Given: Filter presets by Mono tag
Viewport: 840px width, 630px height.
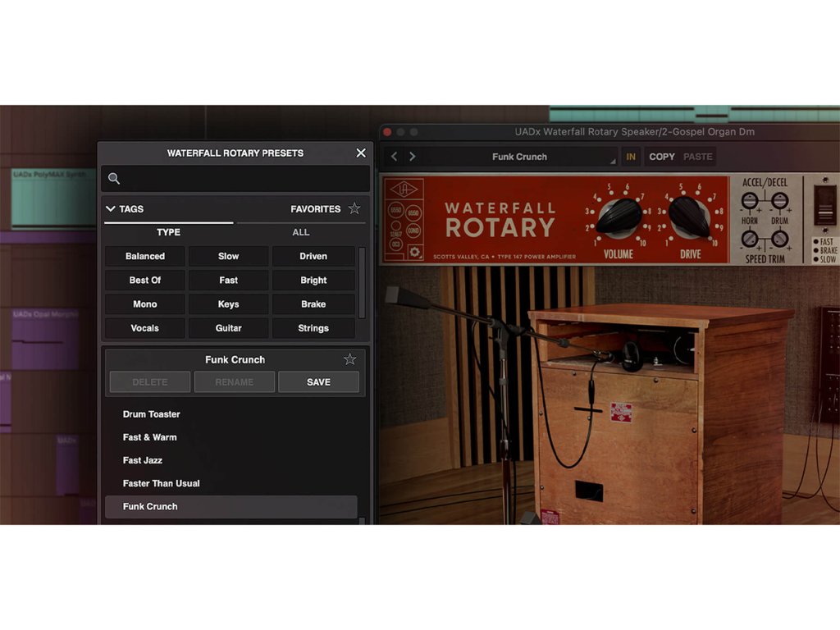Looking at the screenshot, I should pos(145,304).
